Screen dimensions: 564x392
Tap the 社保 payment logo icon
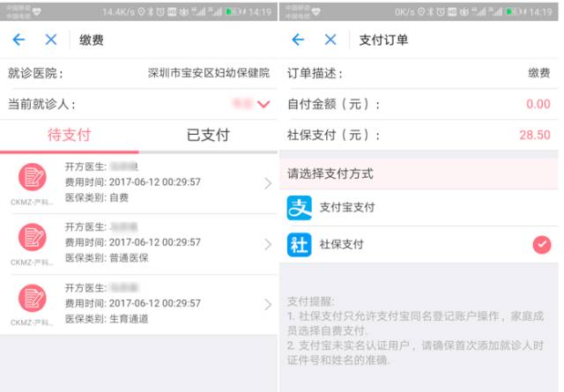(x=300, y=244)
